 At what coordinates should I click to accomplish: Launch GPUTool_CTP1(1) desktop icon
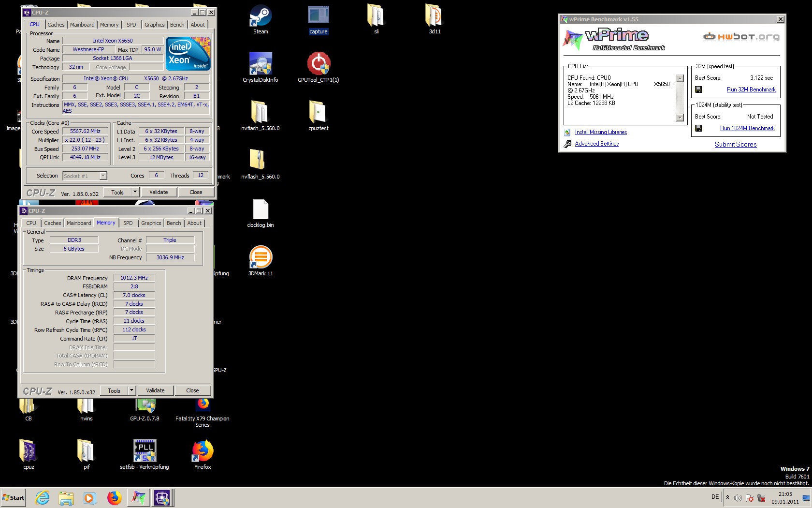[x=319, y=67]
